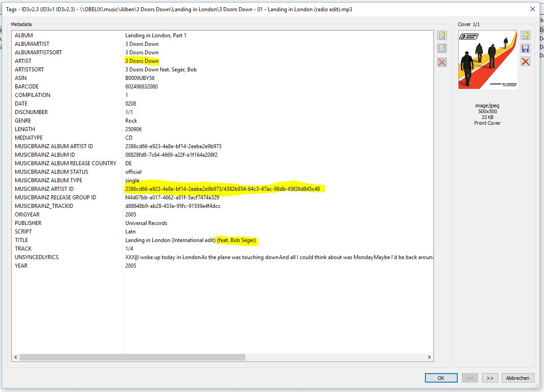The width and height of the screenshot is (544, 392).
Task: Select MUSICBRAINZ ALBUM ID field name
Action: pyautogui.click(x=45, y=155)
